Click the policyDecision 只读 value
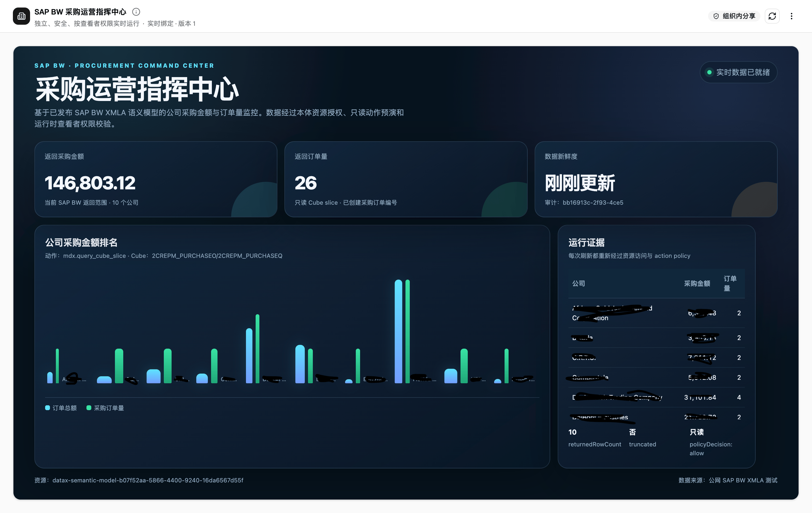812x513 pixels. 696,432
